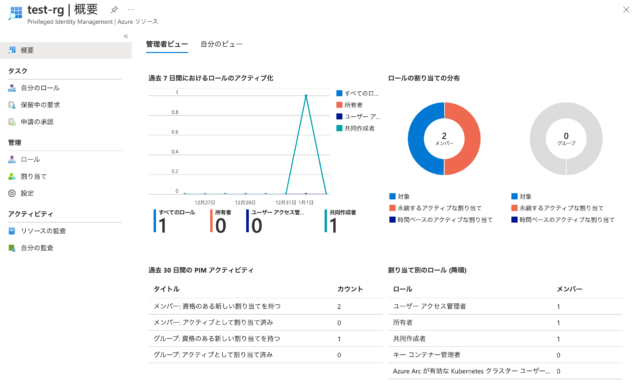Toggle 所有者 series in the chart legend
This screenshot has width=640, height=384.
click(x=349, y=105)
